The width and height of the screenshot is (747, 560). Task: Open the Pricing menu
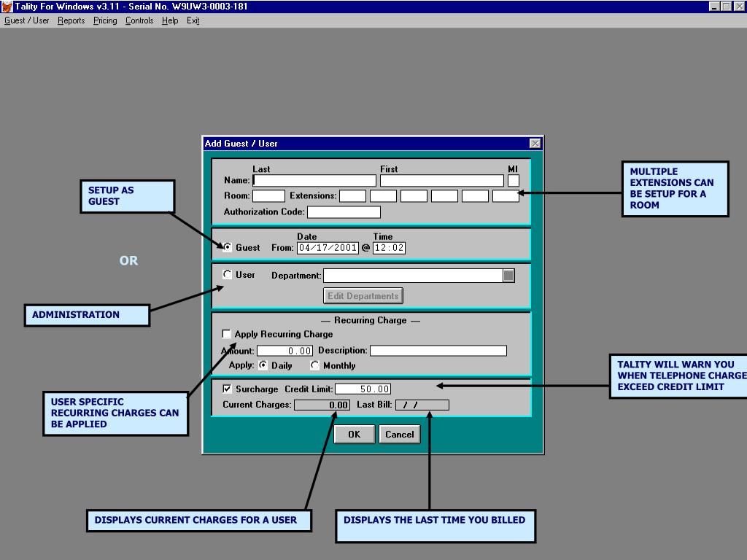[x=105, y=20]
